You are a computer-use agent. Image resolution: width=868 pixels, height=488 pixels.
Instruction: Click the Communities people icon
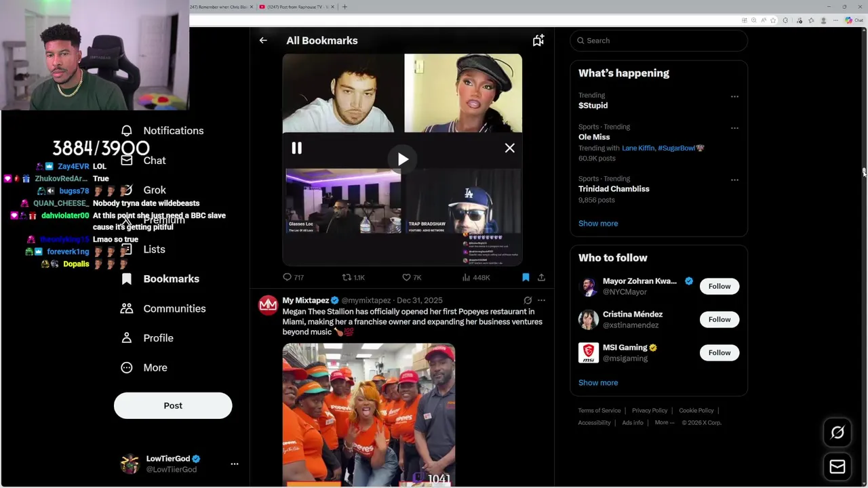(127, 308)
